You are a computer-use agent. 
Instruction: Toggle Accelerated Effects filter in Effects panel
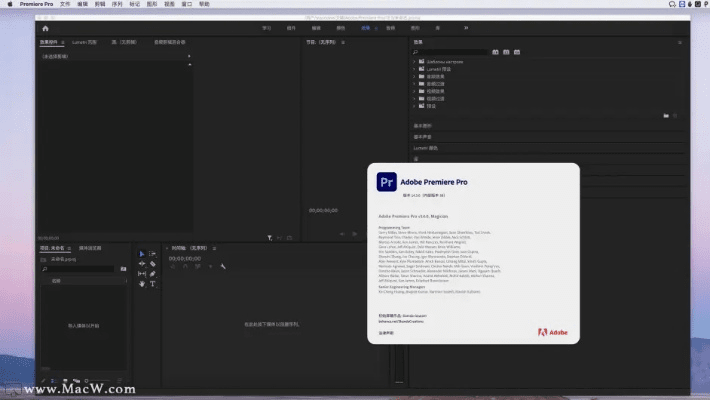495,52
